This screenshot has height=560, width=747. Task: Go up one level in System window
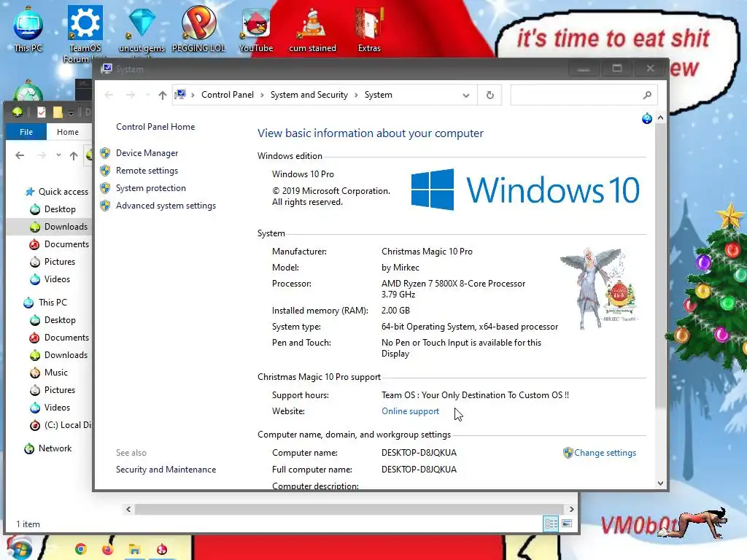coord(163,95)
